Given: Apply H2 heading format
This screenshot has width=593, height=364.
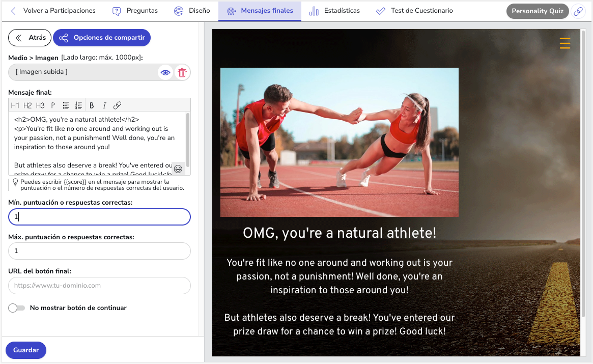Looking at the screenshot, I should [x=27, y=105].
